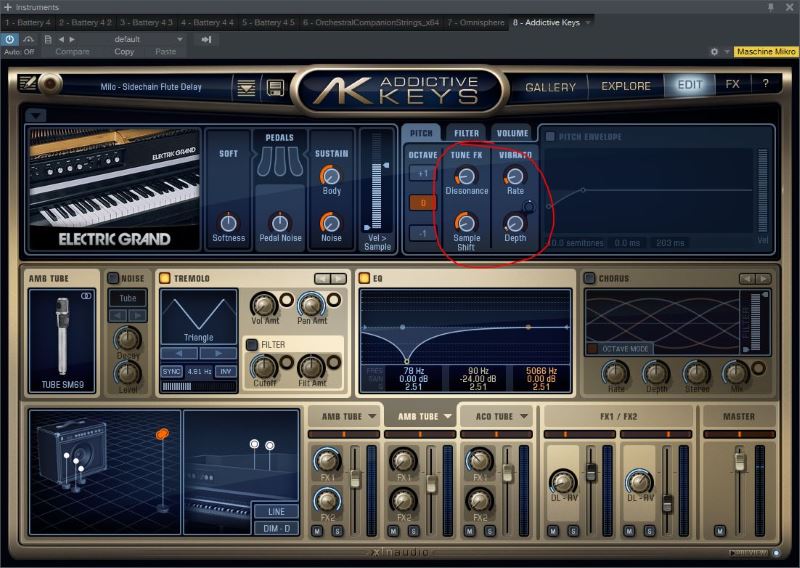Switch to the Filter tab
Image resolution: width=800 pixels, height=568 pixels.
(x=466, y=133)
